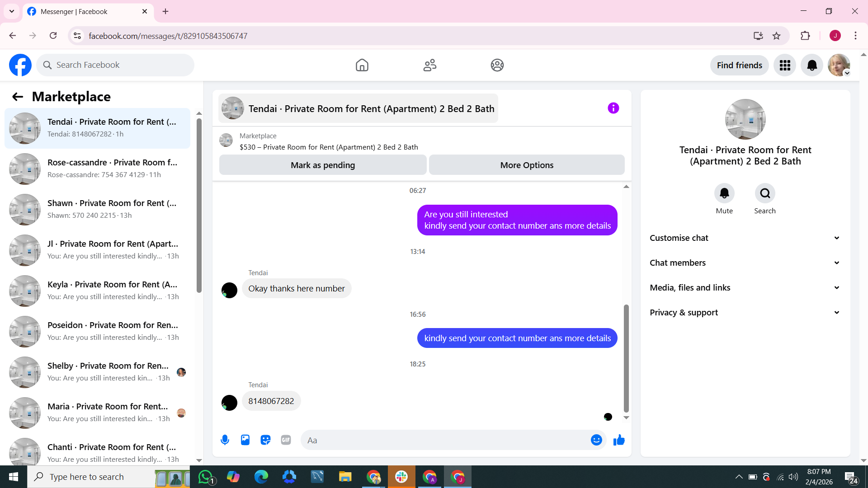Expand Chat members section

tap(745, 263)
